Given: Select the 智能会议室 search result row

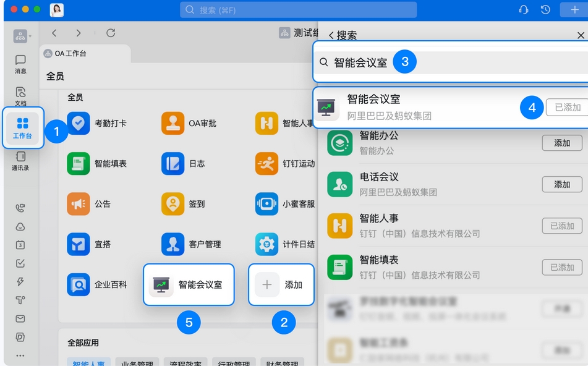Looking at the screenshot, I should pos(450,108).
